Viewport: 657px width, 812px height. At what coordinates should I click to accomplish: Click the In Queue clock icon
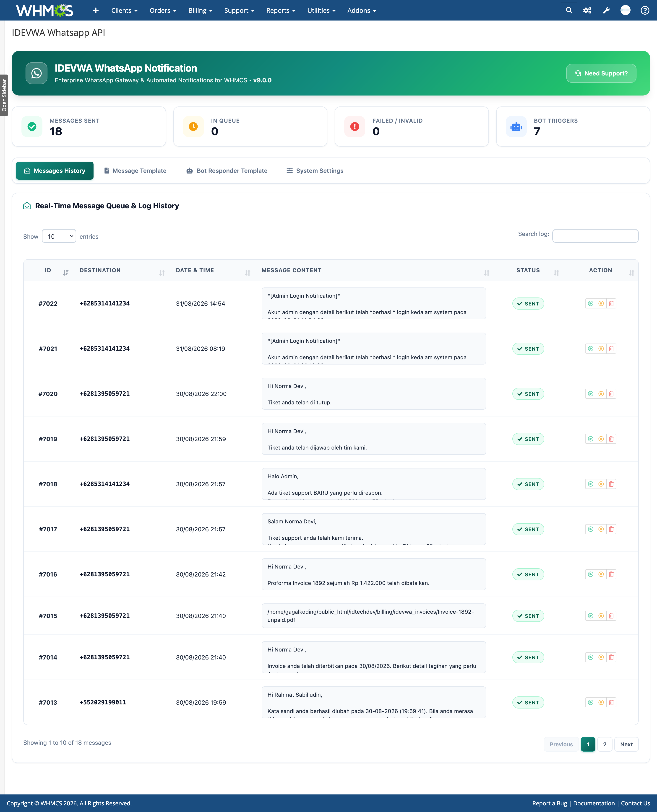coord(193,126)
